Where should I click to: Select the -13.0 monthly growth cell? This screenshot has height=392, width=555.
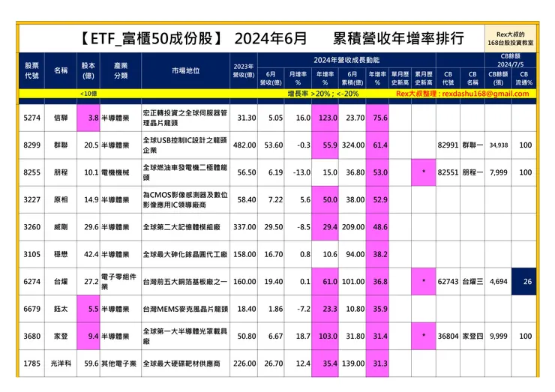[x=298, y=172]
